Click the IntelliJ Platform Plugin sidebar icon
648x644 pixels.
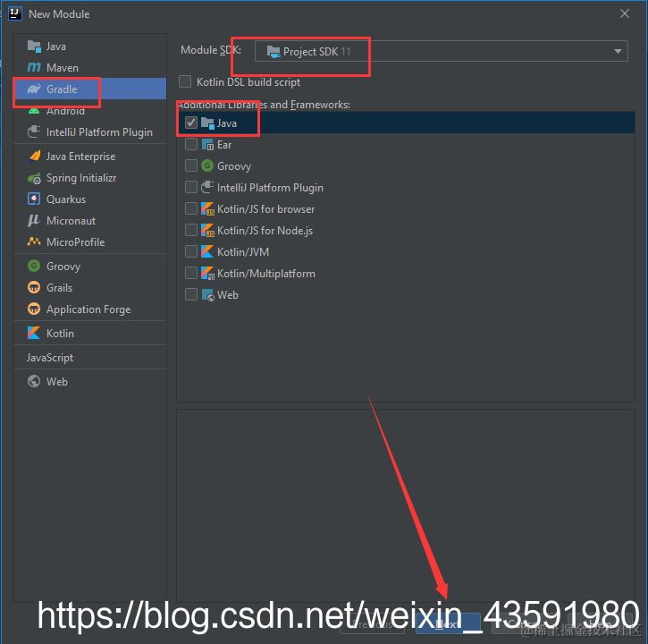coord(34,132)
